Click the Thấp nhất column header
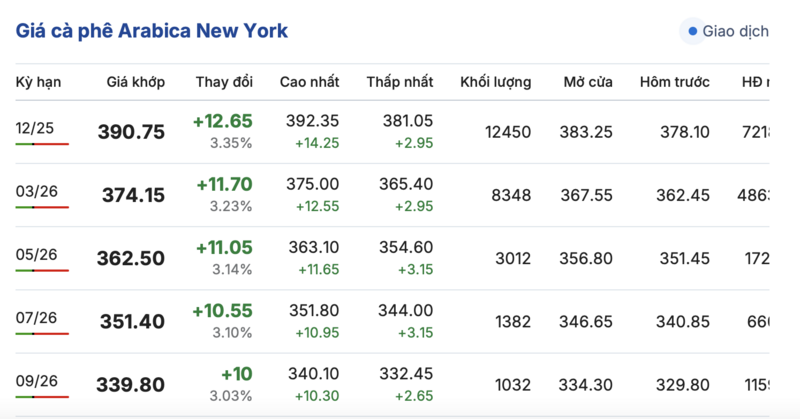The width and height of the screenshot is (800, 419). pyautogui.click(x=400, y=81)
